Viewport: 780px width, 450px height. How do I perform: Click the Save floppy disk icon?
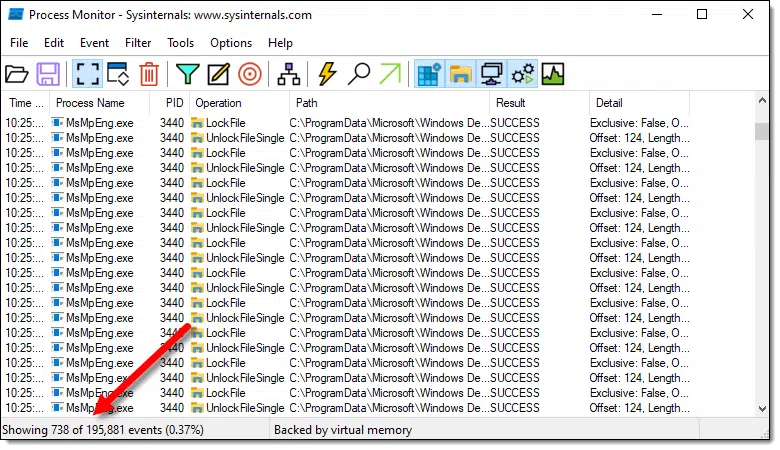pyautogui.click(x=48, y=75)
